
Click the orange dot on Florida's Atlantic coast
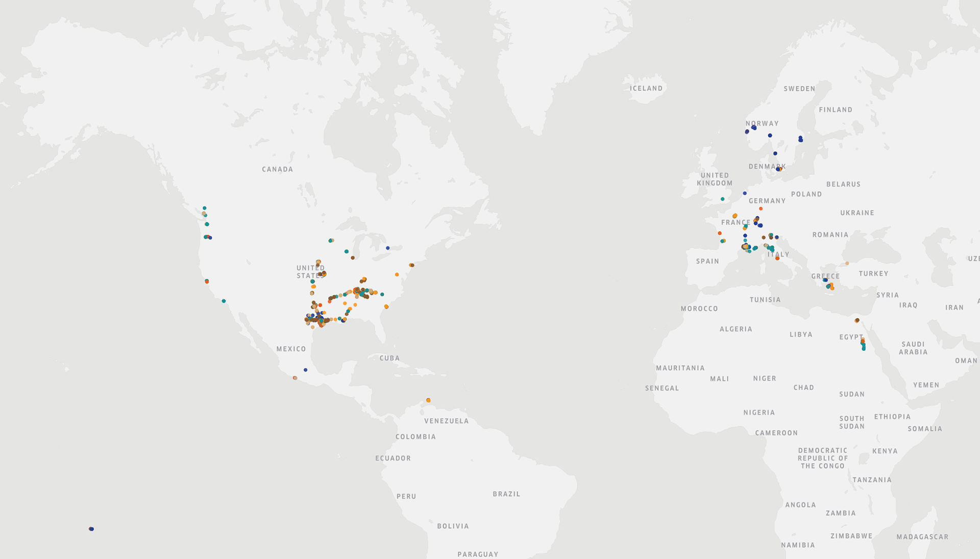[x=386, y=307]
